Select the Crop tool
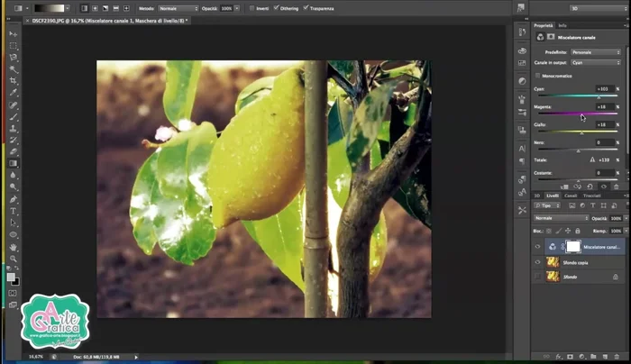The width and height of the screenshot is (631, 364). [x=13, y=81]
